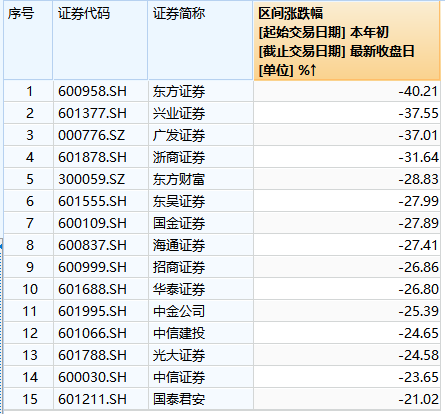Image resolution: width=445 pixels, height=414 pixels.
Task: Select the 国金证券 name cell
Action: click(x=179, y=223)
